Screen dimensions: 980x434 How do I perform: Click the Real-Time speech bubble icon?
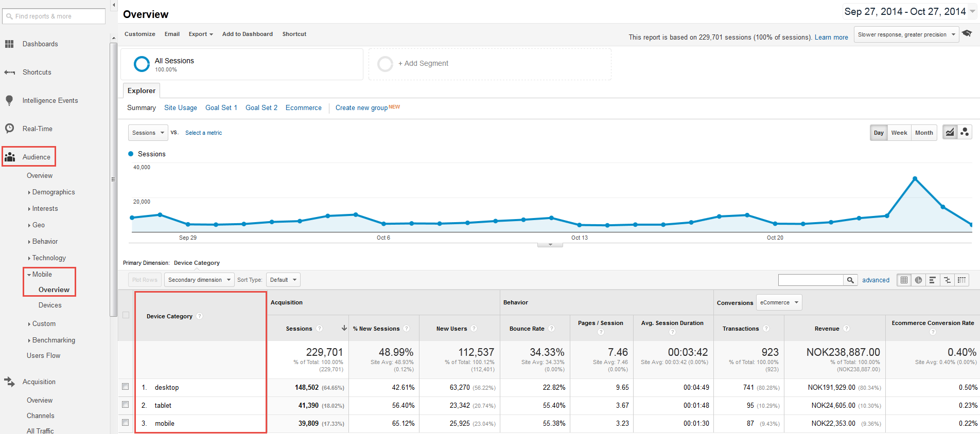(x=9, y=129)
